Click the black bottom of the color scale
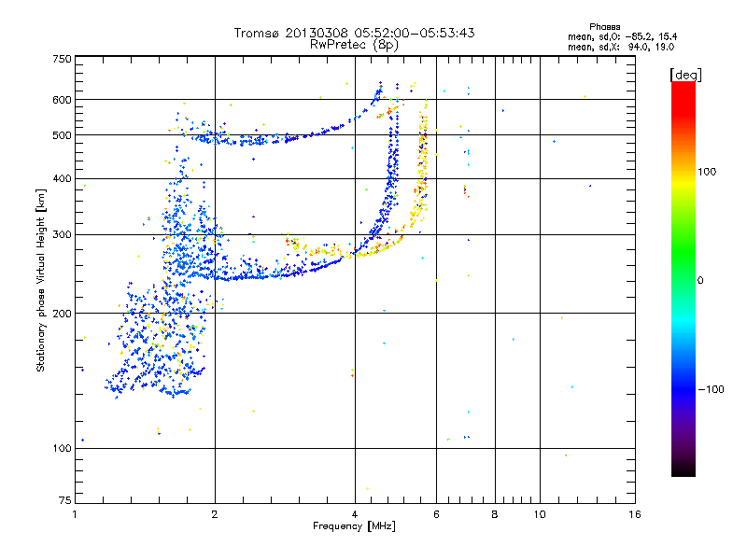This screenshot has height=560, width=747. [x=684, y=469]
